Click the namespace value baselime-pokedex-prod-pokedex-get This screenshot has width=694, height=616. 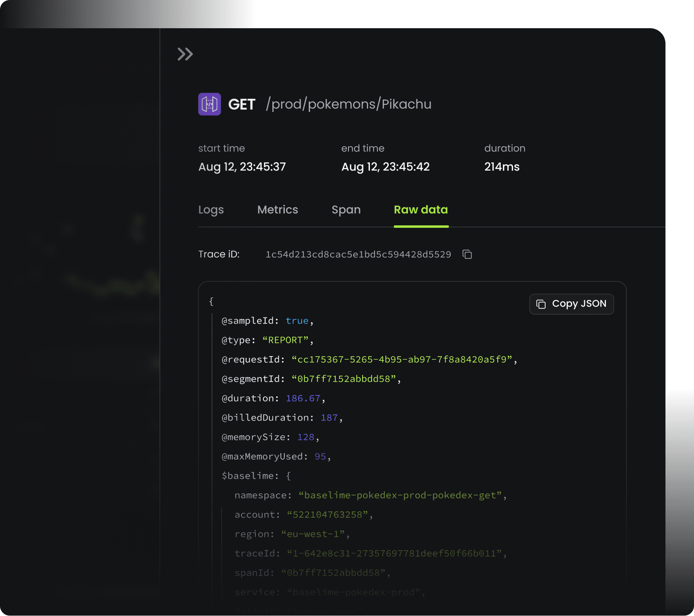click(400, 495)
